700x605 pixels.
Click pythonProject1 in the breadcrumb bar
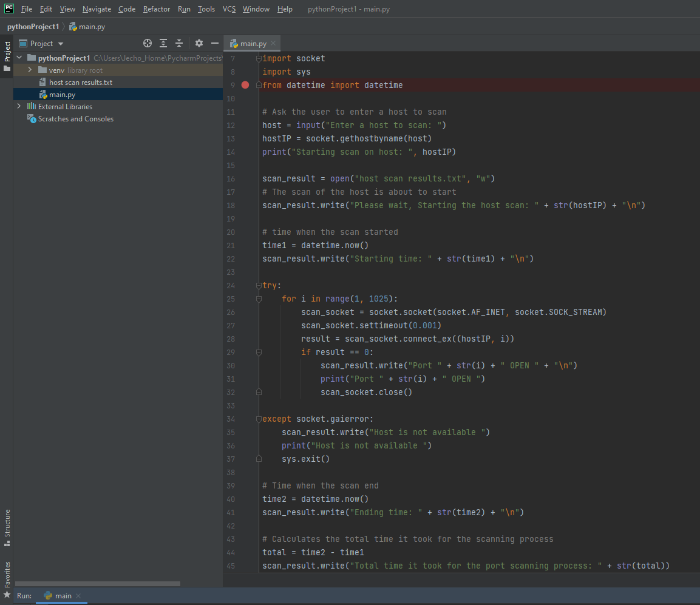coord(33,27)
